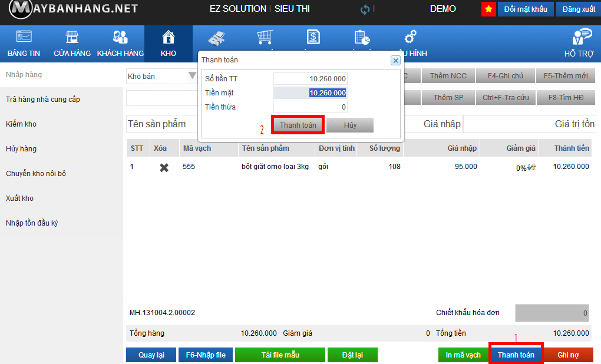The width and height of the screenshot is (601, 364).
Task: Expand the Kho bán dropdown
Action: click(x=192, y=76)
